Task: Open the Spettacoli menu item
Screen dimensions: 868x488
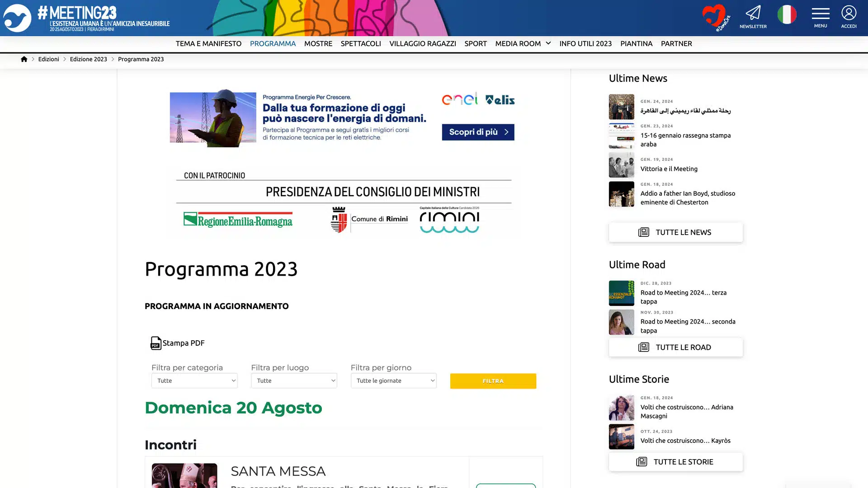Action: click(x=361, y=44)
